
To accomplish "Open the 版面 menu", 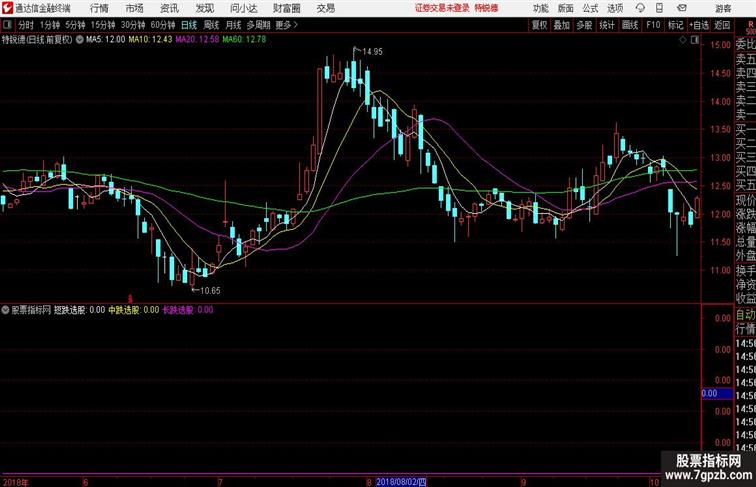I will click(x=566, y=8).
